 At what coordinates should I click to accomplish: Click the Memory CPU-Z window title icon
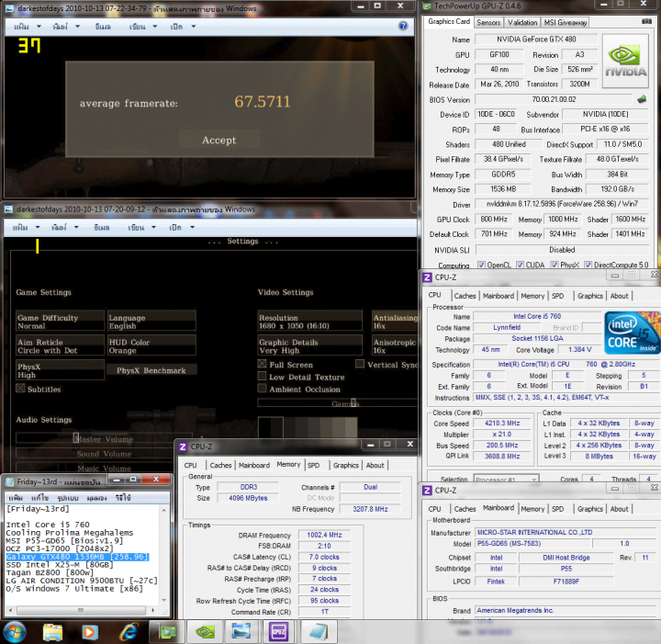point(183,446)
